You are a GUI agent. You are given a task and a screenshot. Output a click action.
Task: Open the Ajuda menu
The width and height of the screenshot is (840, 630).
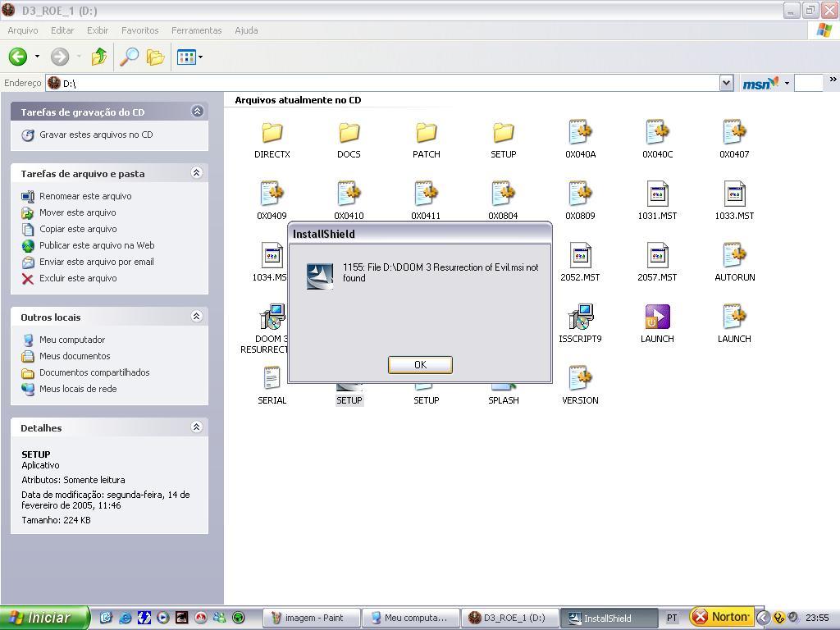[x=246, y=30]
